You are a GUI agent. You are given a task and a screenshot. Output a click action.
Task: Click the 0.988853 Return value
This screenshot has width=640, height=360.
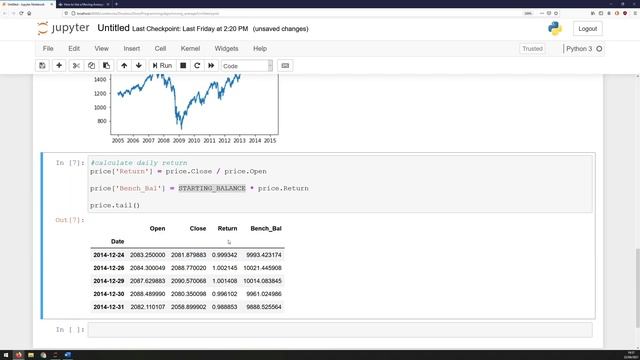pos(224,307)
